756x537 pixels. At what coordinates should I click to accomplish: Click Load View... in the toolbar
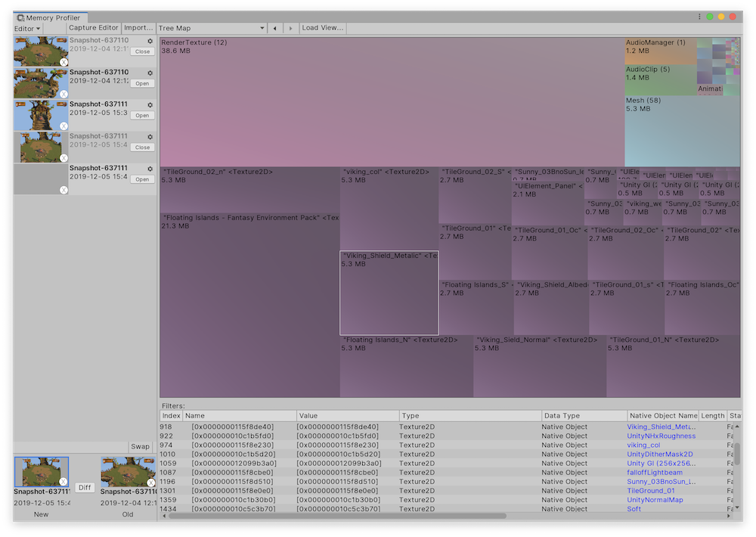[322, 28]
